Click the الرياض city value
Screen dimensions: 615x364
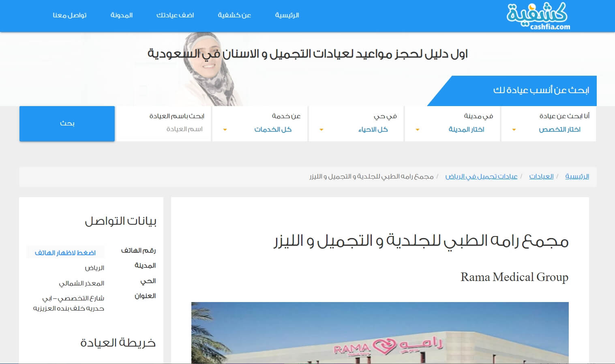point(94,268)
